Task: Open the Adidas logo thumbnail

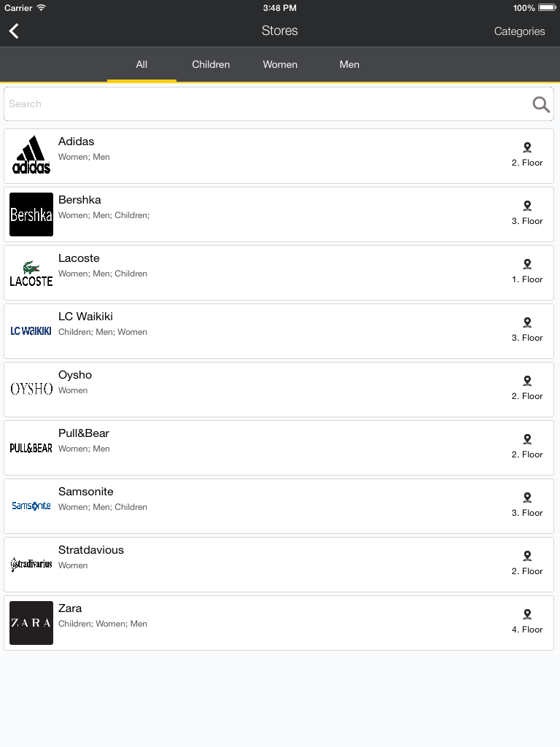Action: point(31,156)
